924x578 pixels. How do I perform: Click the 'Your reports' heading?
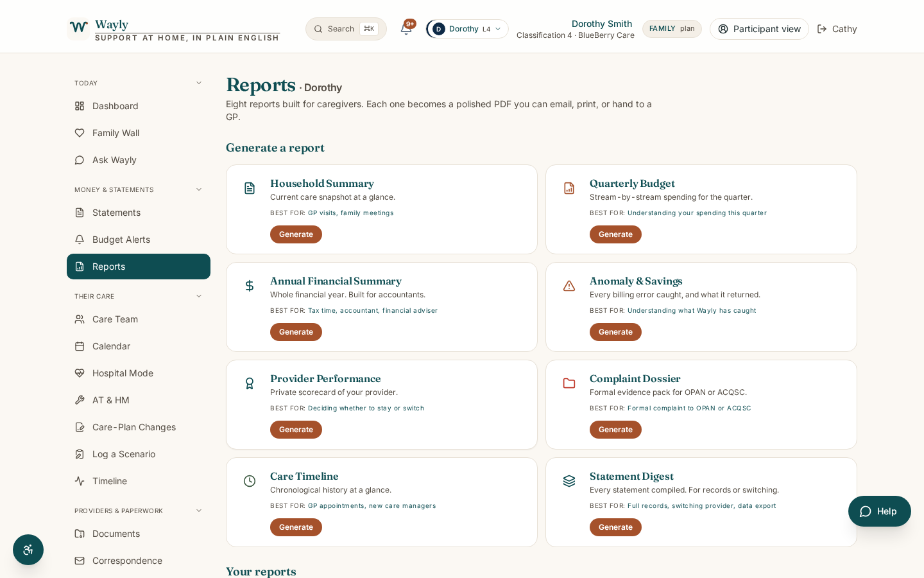[261, 572]
